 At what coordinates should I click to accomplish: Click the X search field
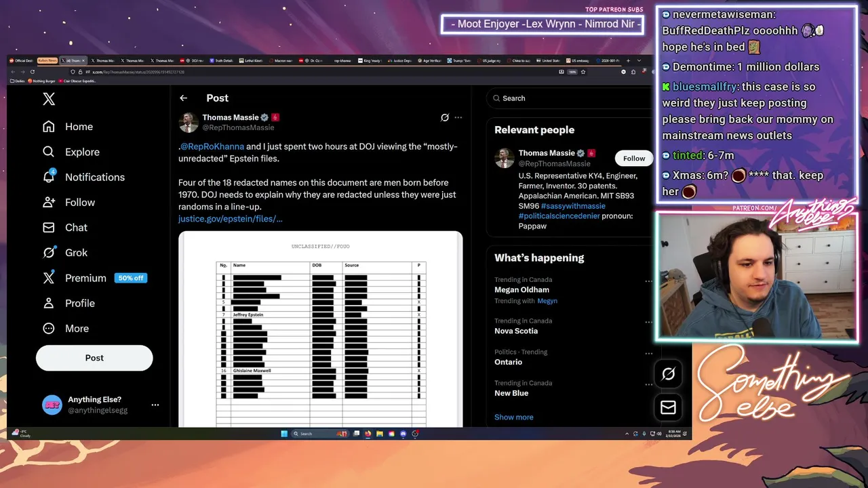(570, 98)
